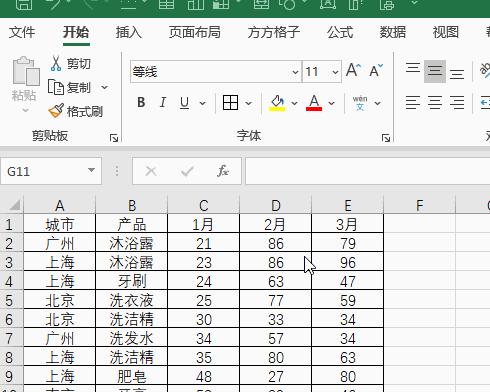The width and height of the screenshot is (490, 392).
Task: Select top vertical align icon
Action: 413,68
